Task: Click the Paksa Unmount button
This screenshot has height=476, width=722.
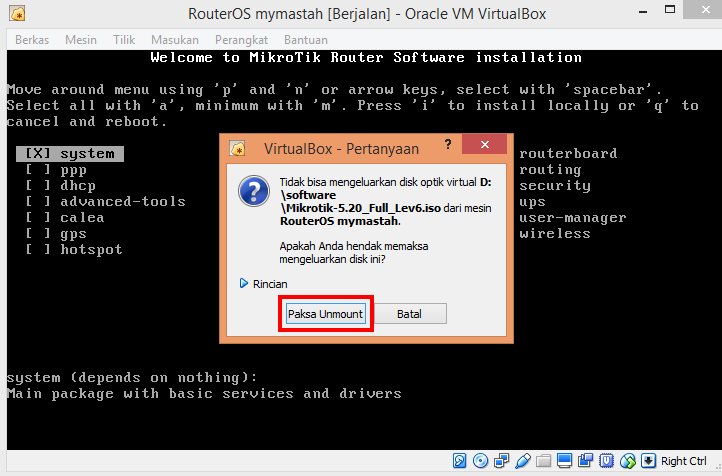Action: [326, 313]
